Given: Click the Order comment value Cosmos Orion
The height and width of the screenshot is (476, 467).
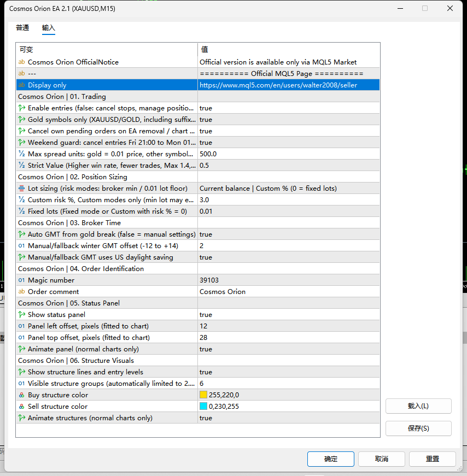Looking at the screenshot, I should pos(288,292).
